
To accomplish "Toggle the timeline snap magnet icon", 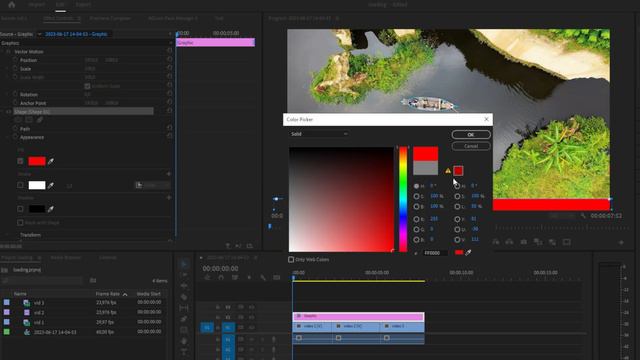I will pos(221,278).
